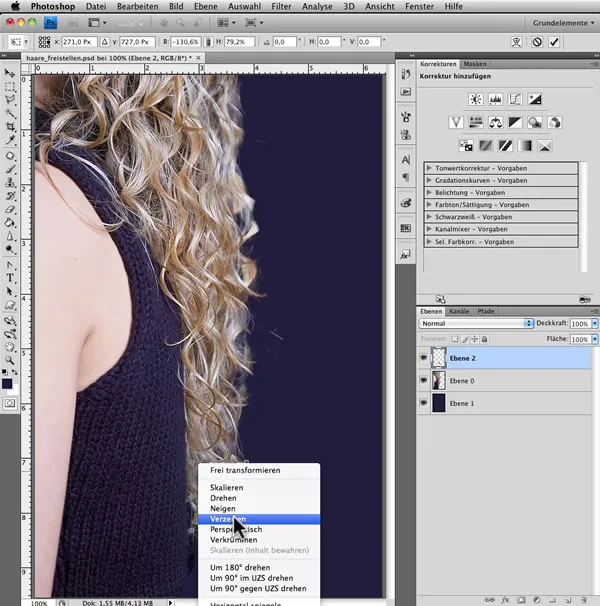Toggle visibility of the Ebene 0 layer
The image size is (600, 606).
tap(424, 380)
